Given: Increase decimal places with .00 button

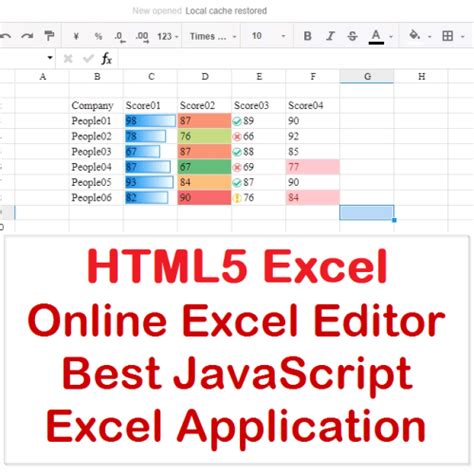Looking at the screenshot, I should [142, 37].
